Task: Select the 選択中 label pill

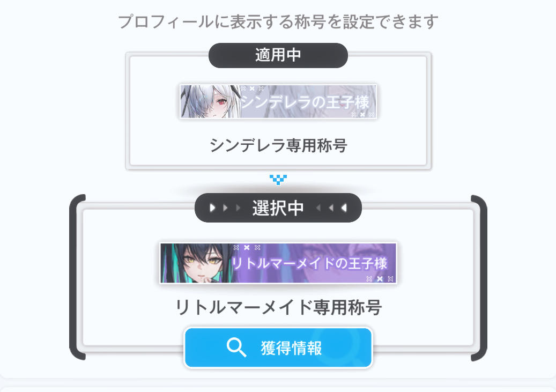Action: [278, 208]
